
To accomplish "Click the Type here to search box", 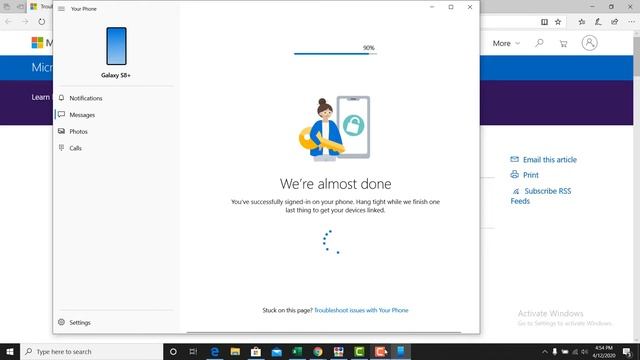I will click(91, 351).
